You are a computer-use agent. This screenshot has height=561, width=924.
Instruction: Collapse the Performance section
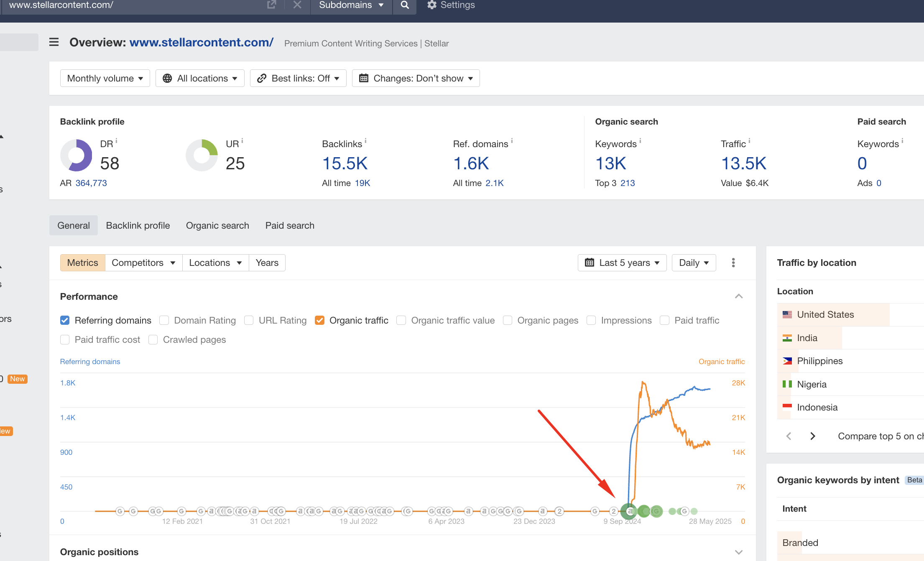click(739, 296)
